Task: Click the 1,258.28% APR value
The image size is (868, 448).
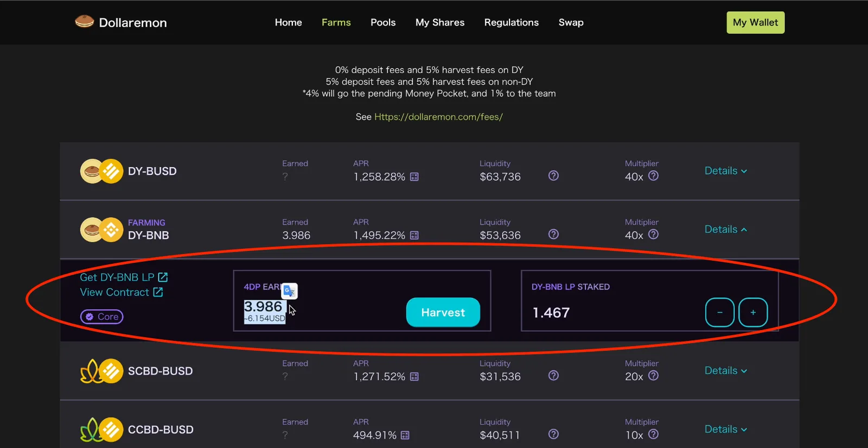Action: tap(379, 176)
